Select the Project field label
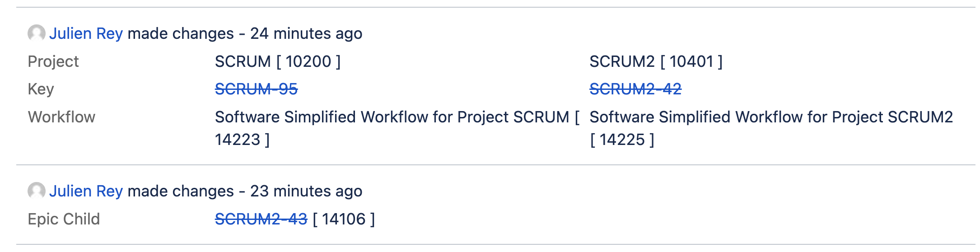This screenshot has width=980, height=252. coord(53,61)
